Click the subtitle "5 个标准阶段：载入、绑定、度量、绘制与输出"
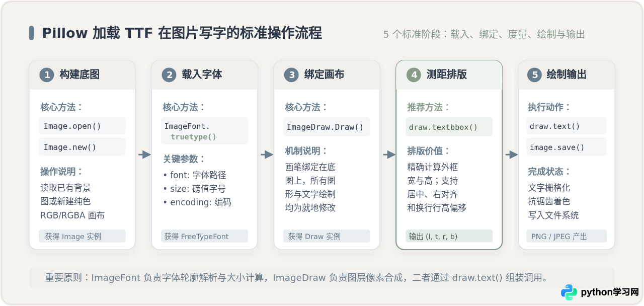This screenshot has height=306, width=644. 484,34
